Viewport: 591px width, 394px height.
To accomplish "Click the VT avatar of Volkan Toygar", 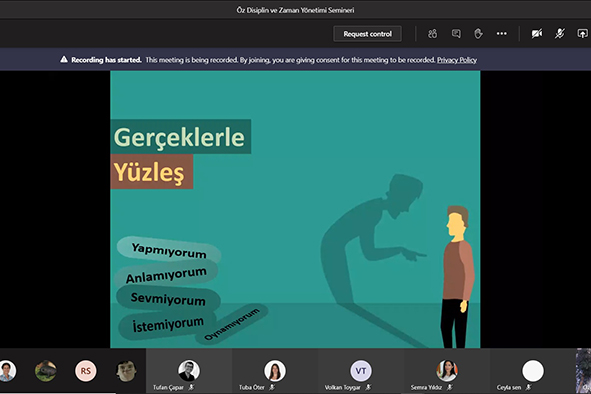I will [x=361, y=371].
